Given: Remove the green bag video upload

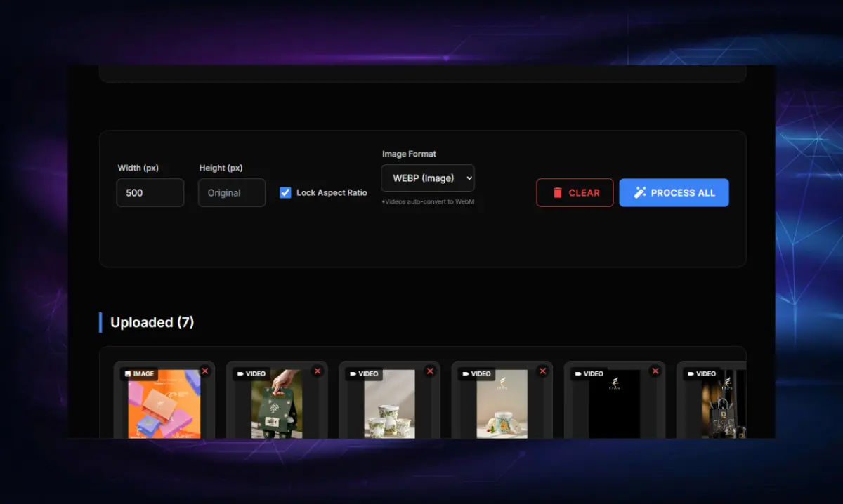Looking at the screenshot, I should coord(318,371).
